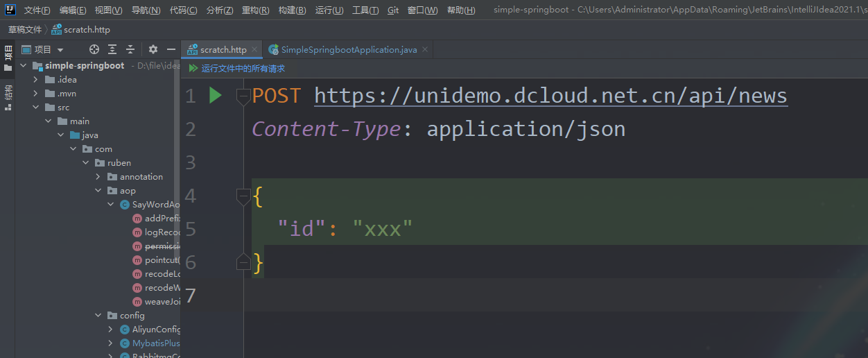
Task: Hide the project panel with minus icon
Action: [x=171, y=49]
